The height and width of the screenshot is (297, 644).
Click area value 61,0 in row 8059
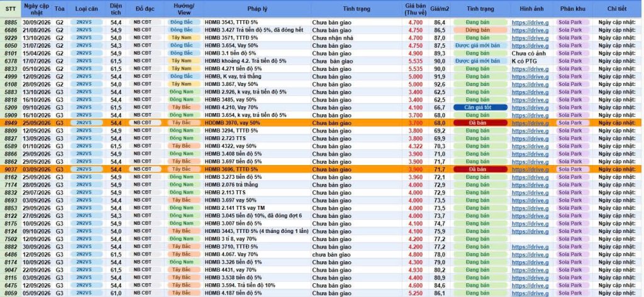tap(116, 293)
